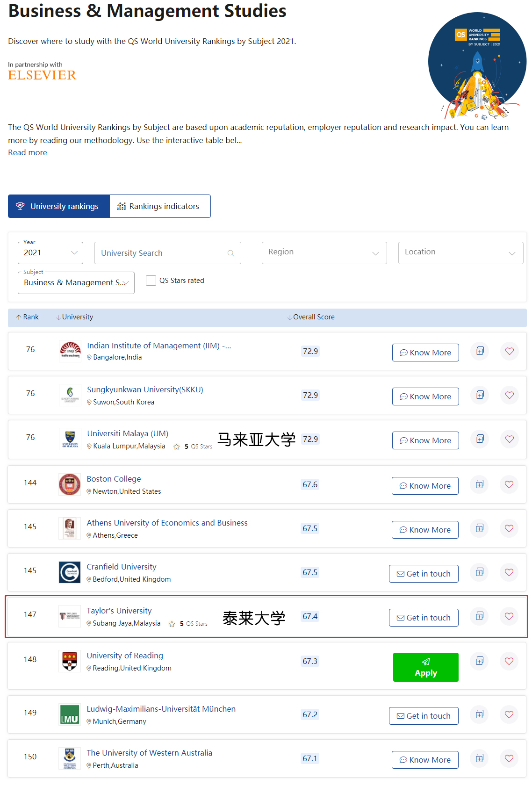Favorite Universiti Malaya with heart icon
This screenshot has width=532, height=786.
point(510,439)
